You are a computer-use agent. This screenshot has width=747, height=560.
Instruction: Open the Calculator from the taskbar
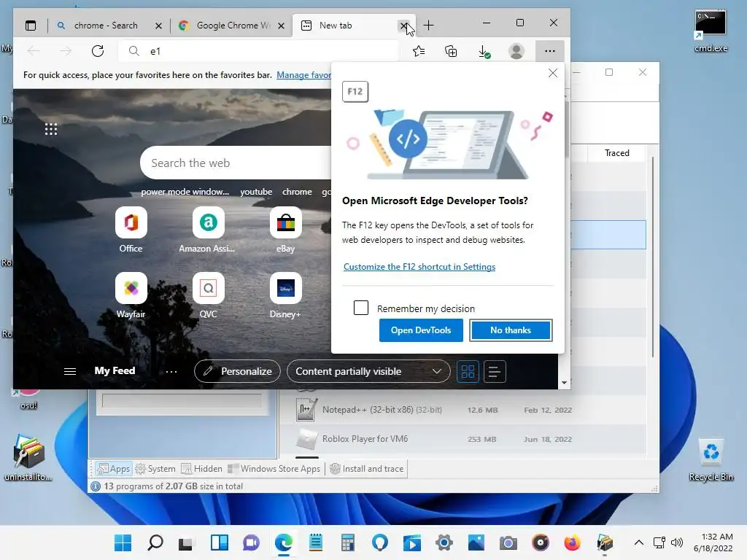click(348, 542)
